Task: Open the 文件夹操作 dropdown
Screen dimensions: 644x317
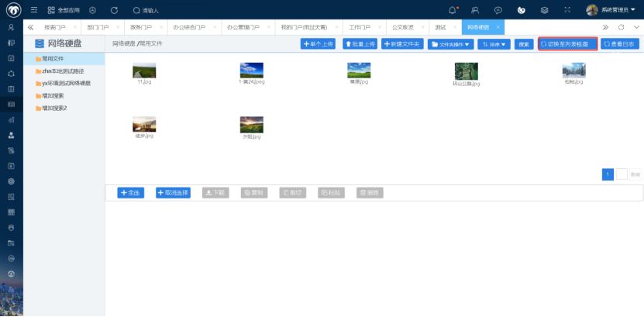Action: click(x=449, y=44)
